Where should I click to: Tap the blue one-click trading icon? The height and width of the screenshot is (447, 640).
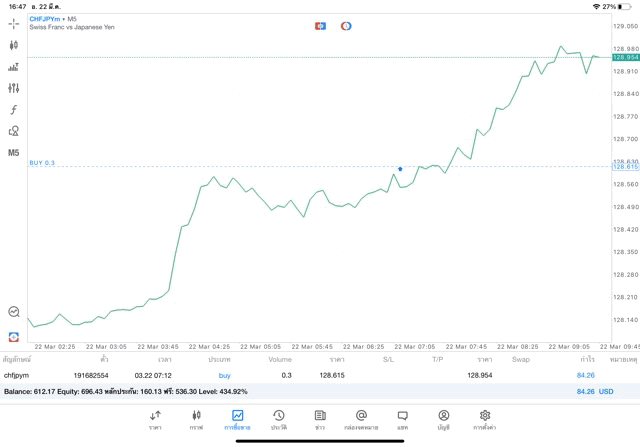pos(320,24)
